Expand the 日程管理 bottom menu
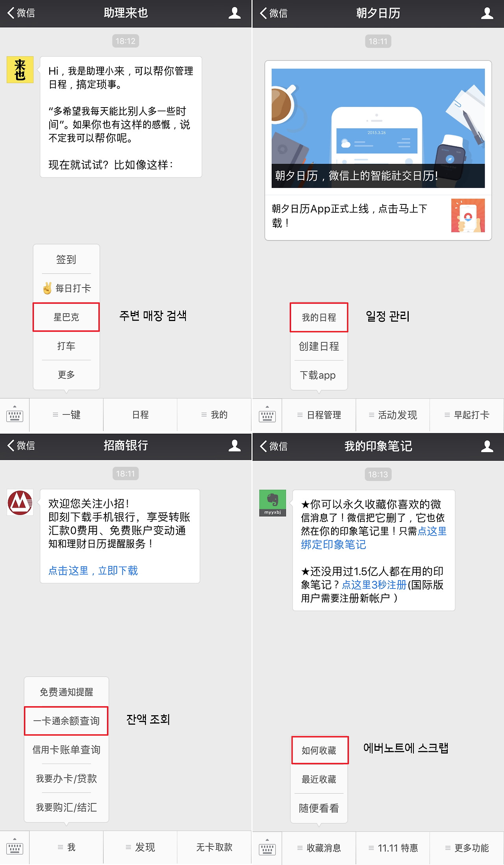504x865 pixels. (319, 415)
